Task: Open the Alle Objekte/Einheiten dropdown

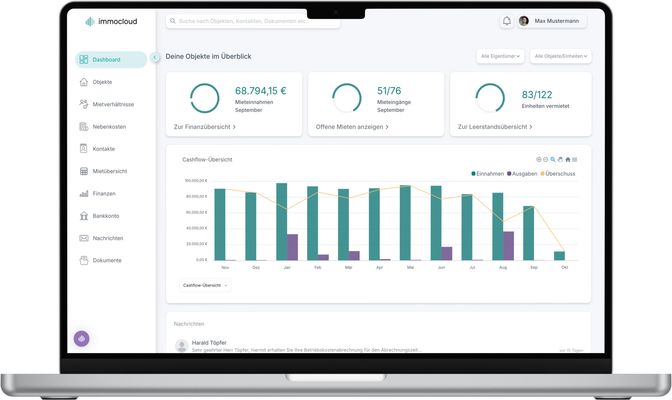Action: coord(561,56)
